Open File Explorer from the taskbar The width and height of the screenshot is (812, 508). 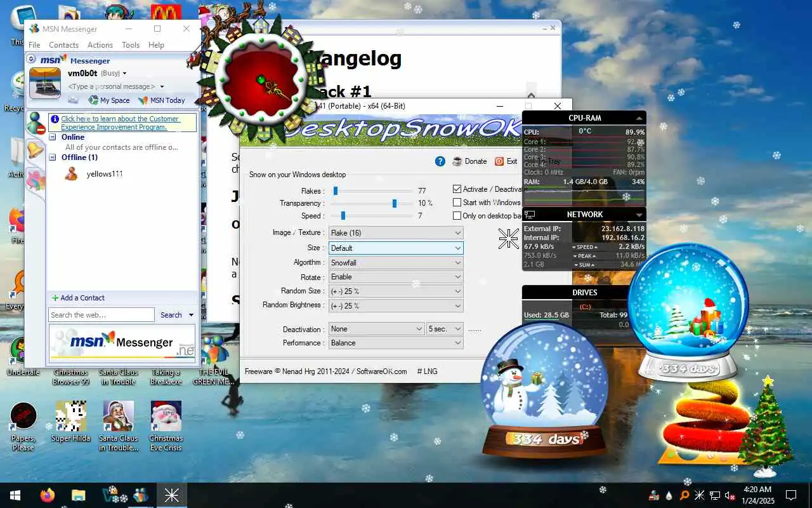pyautogui.click(x=78, y=495)
